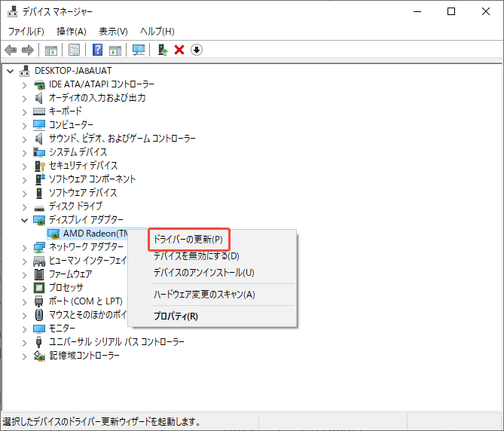504x431 pixels.
Task: Expand the プロセッサ node
Action: coord(24,289)
